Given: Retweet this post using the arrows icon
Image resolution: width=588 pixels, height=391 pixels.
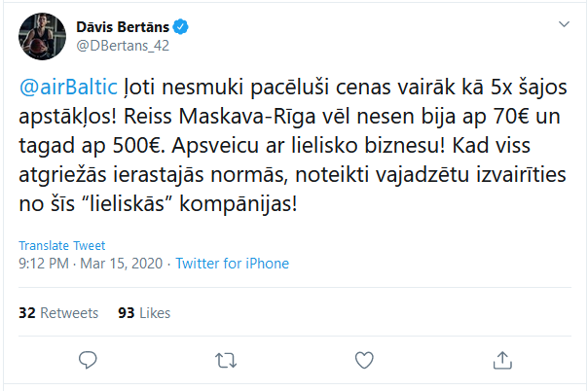Looking at the screenshot, I should [225, 360].
